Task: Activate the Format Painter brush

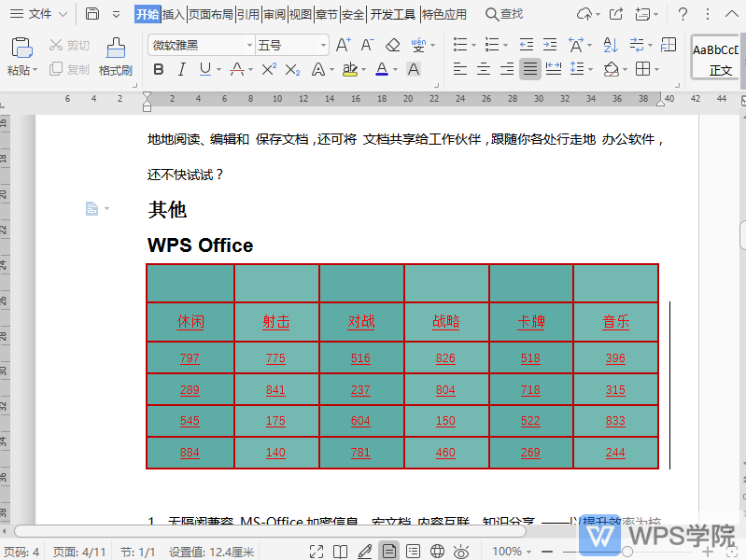Action: [116, 56]
